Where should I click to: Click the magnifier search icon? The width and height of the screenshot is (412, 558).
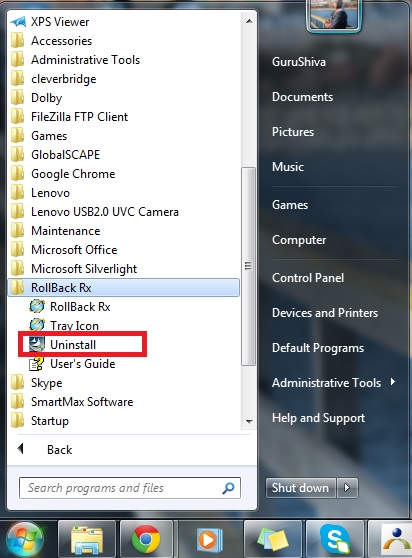click(228, 488)
